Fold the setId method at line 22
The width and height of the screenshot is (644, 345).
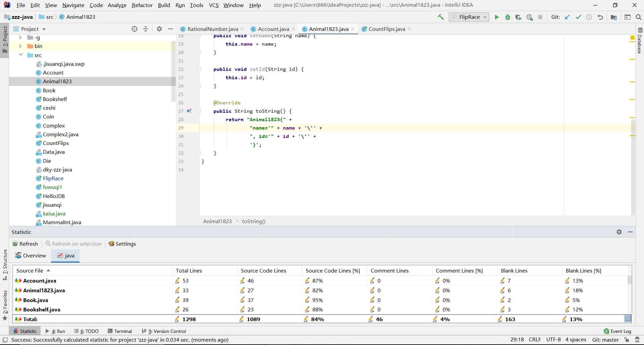[199, 69]
